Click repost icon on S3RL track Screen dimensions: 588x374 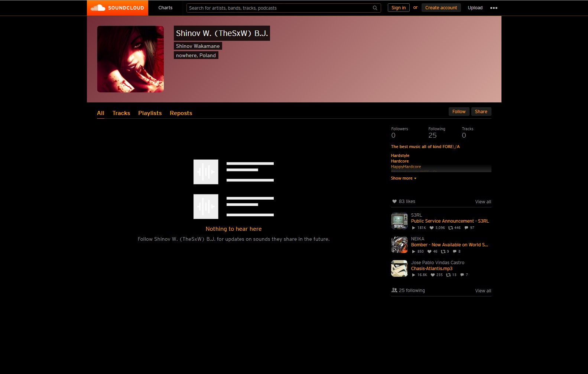point(451,228)
